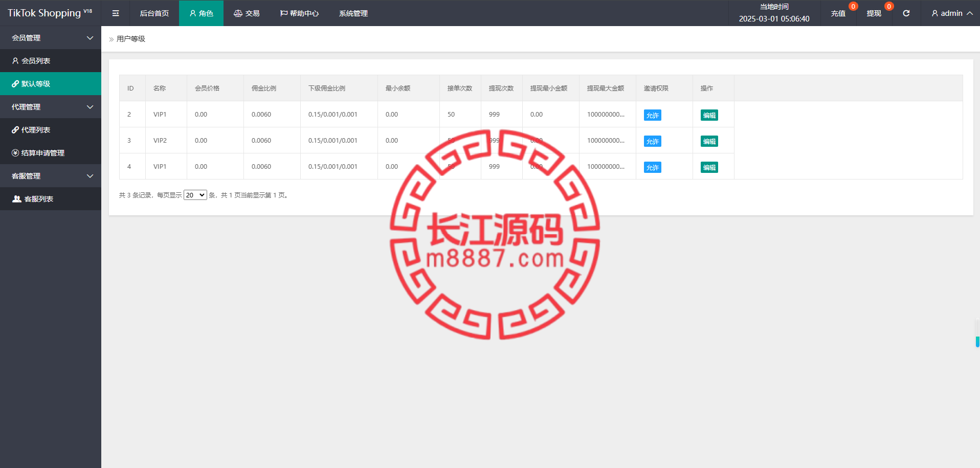Click the refresh icon in top bar
Screen dimensions: 980x468
(906, 13)
